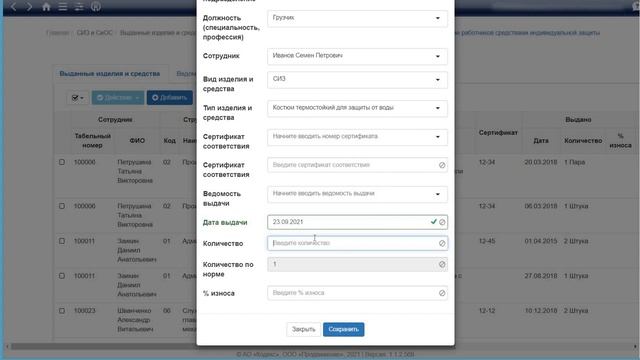Viewport: 640px width, 360px height.
Task: Clear the Сертификат соответствия text field icon
Action: click(442, 165)
